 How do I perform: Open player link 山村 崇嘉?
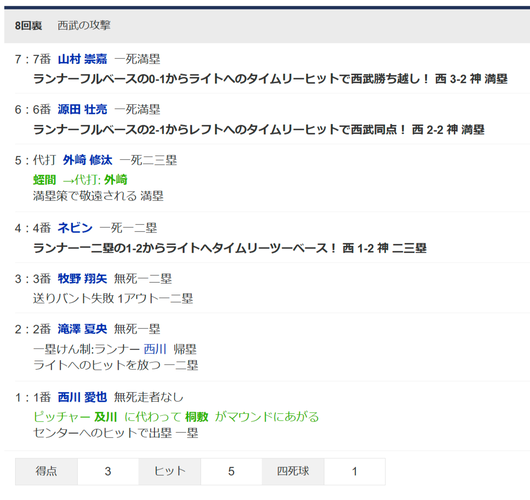[82, 59]
